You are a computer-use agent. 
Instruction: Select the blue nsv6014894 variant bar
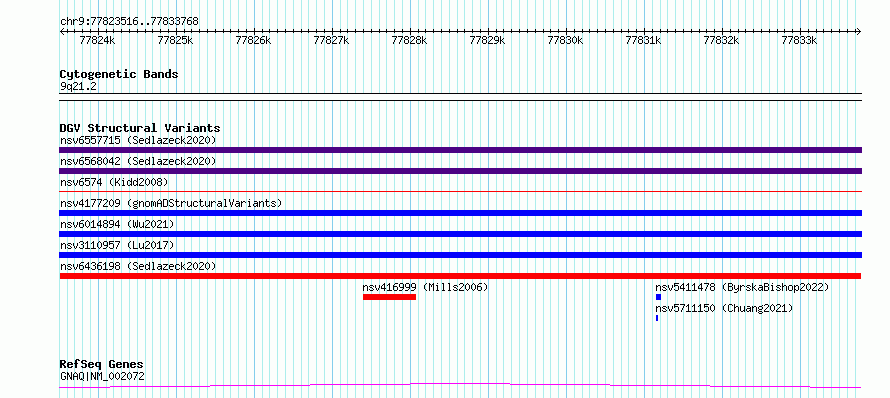pyautogui.click(x=460, y=234)
